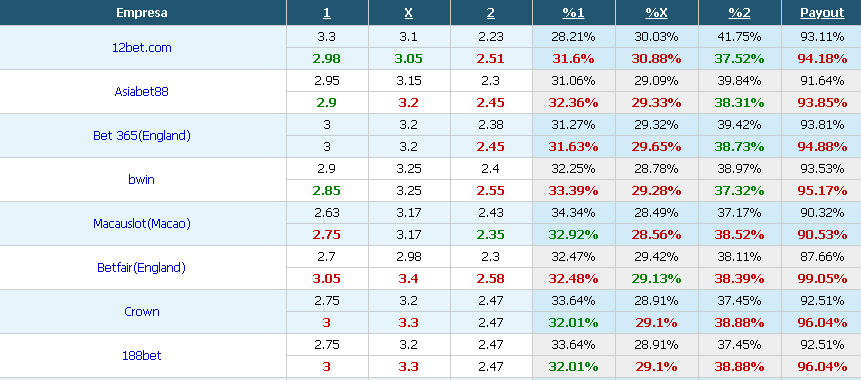
Task: Click Macauslot's 2.75 home odds value
Action: tap(327, 234)
